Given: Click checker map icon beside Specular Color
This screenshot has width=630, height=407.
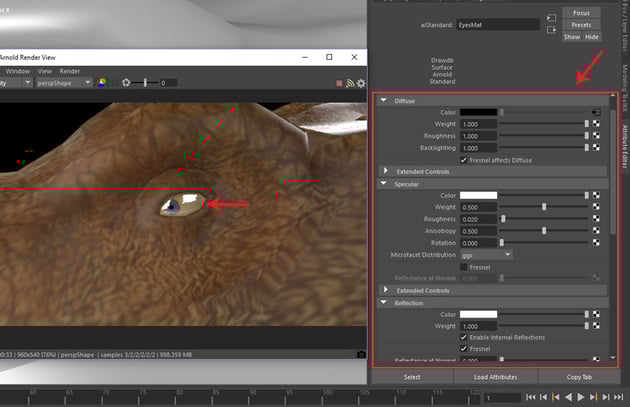Looking at the screenshot, I should pyautogui.click(x=597, y=196).
